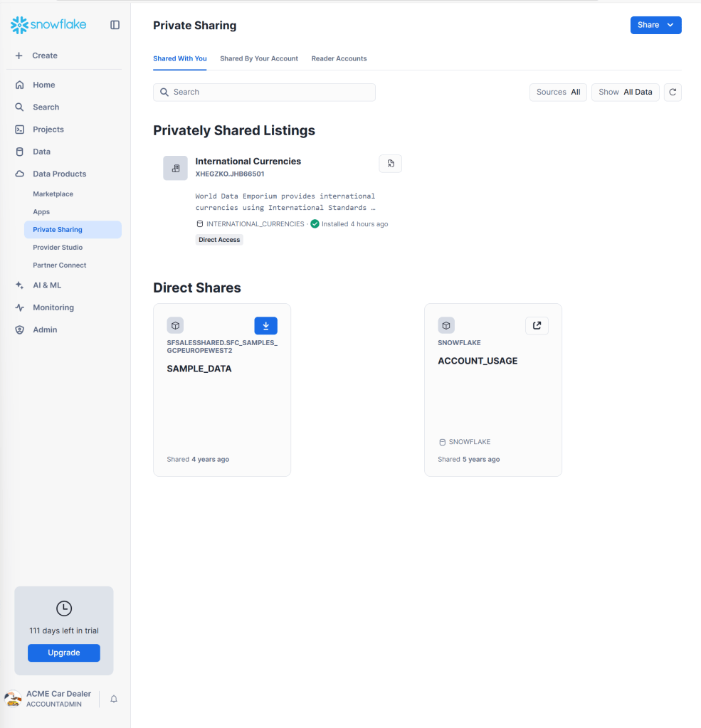Screen dimensions: 701x728
Task: Collapse the sidebar using the panel icon
Action: click(115, 25)
